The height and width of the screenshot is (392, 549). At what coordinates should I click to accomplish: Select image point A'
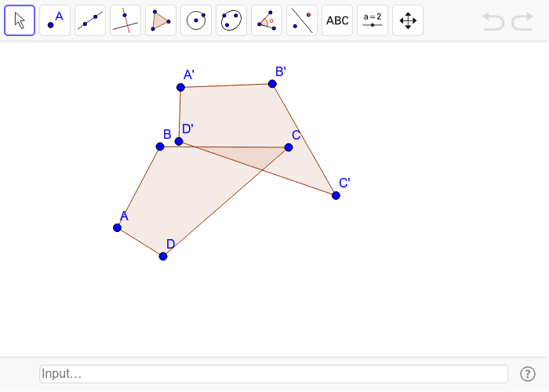(180, 88)
